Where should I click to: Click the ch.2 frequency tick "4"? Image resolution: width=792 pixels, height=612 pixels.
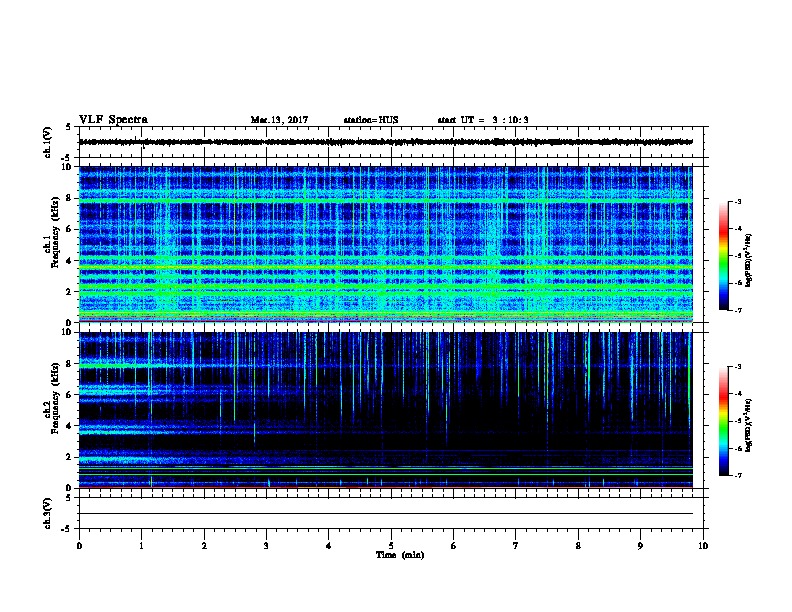[x=70, y=426]
